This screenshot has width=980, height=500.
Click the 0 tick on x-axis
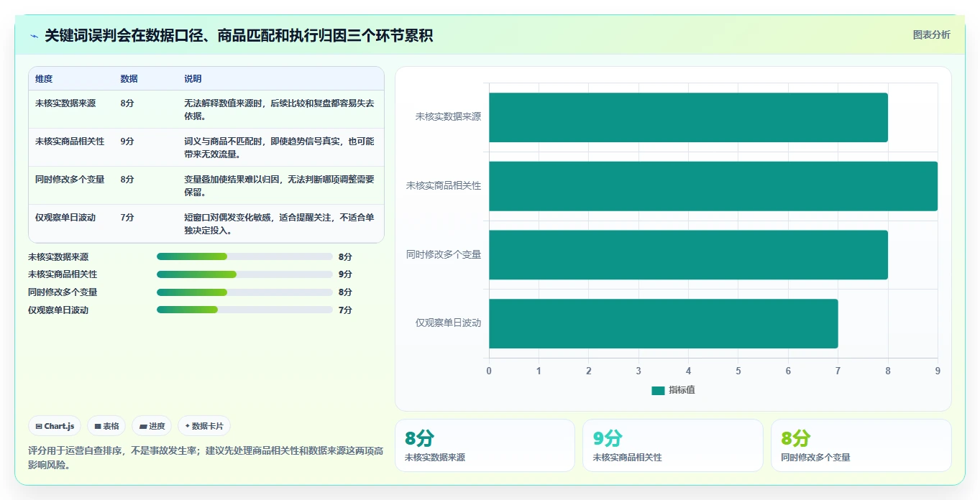[489, 371]
